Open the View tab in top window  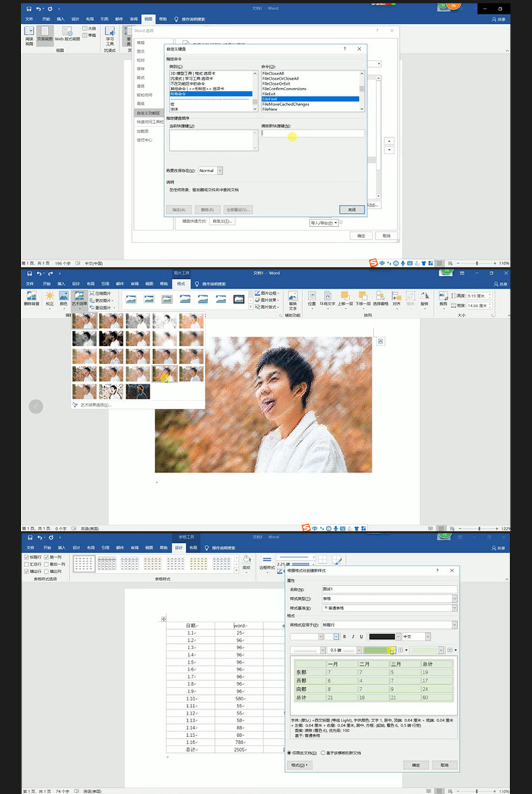[148, 19]
